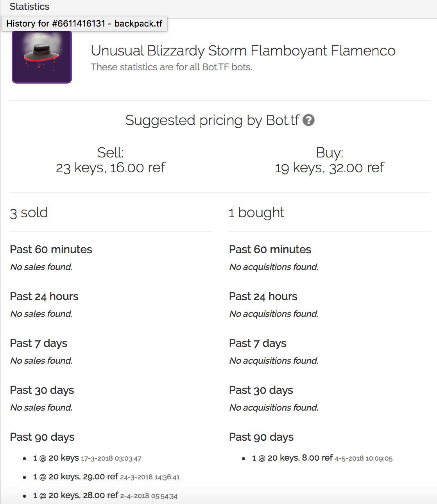Viewport: 437px width, 504px height.
Task: Open the sale dated 17-3-2018 03:03:47
Action: click(x=87, y=458)
